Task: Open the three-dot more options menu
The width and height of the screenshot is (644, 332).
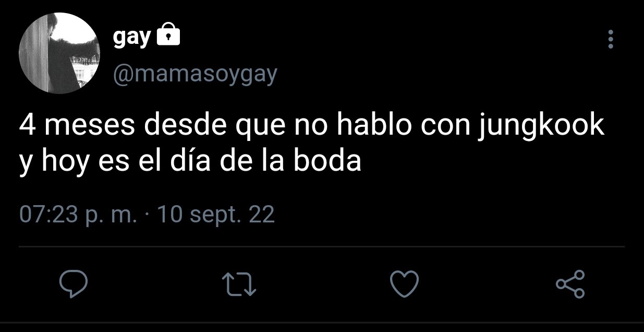Action: click(x=611, y=40)
